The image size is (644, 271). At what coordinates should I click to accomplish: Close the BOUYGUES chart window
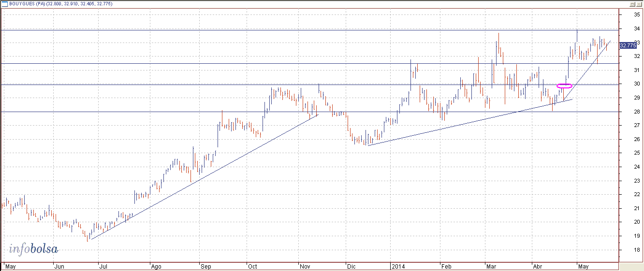pos(639,3)
